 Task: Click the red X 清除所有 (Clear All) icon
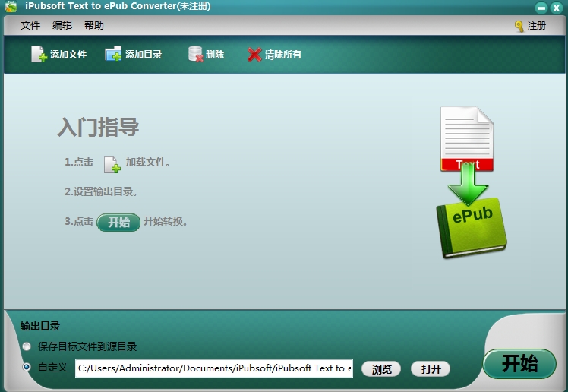tap(254, 55)
